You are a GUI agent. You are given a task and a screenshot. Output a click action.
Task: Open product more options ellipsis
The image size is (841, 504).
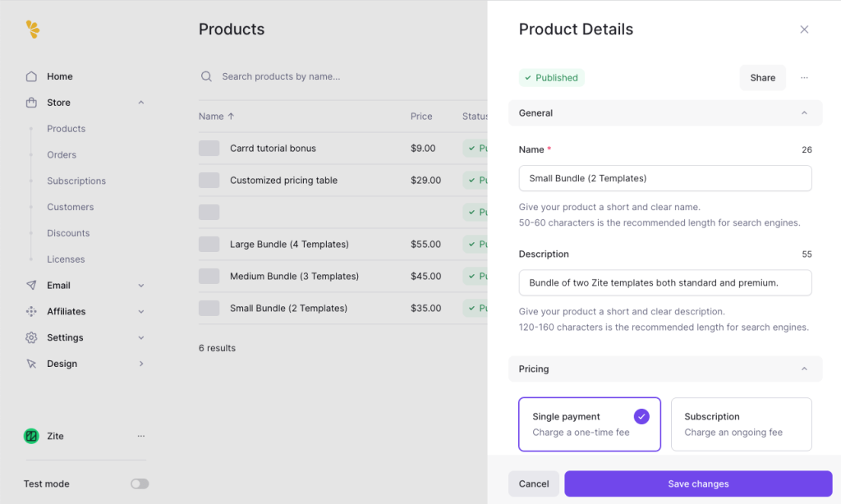pyautogui.click(x=804, y=78)
